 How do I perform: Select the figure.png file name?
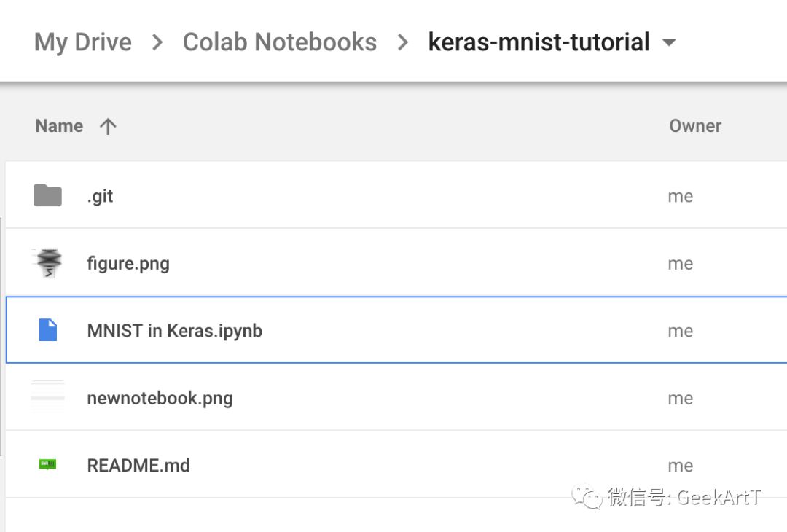[128, 263]
